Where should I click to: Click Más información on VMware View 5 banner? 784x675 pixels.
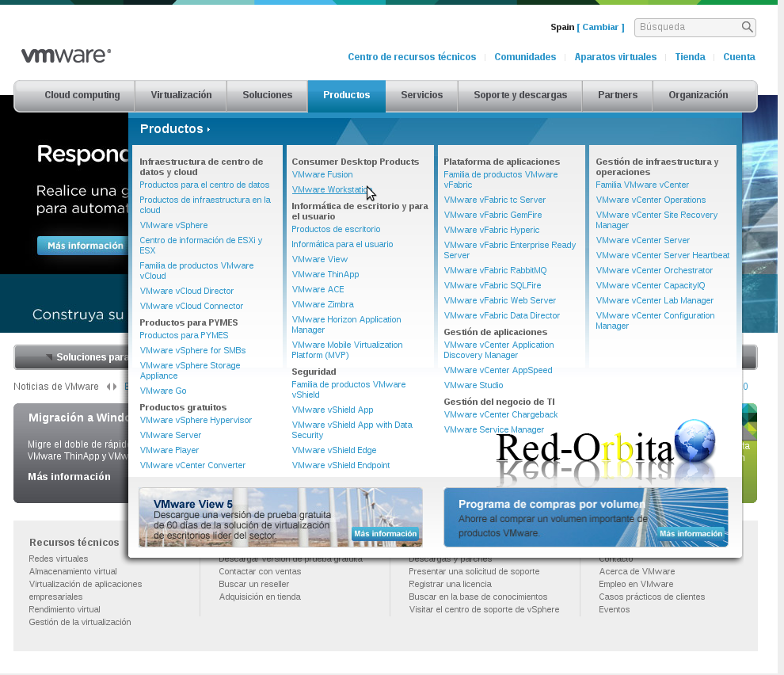(x=385, y=534)
